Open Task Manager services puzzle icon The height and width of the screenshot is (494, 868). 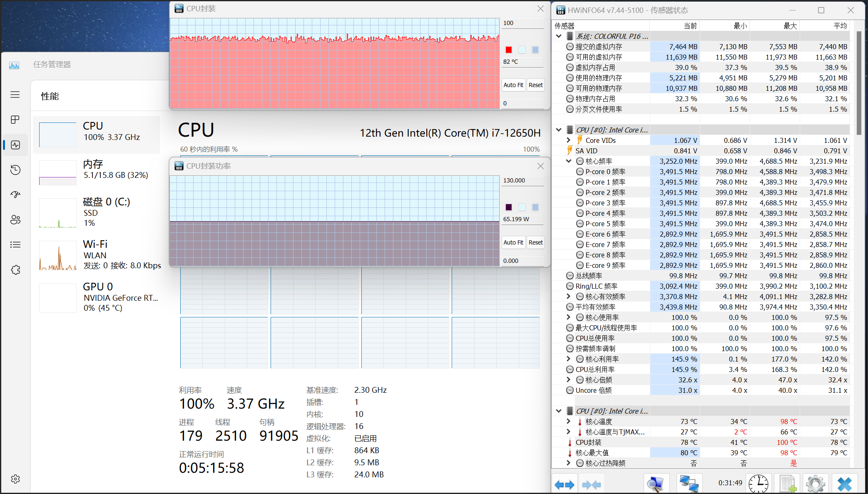click(x=15, y=270)
